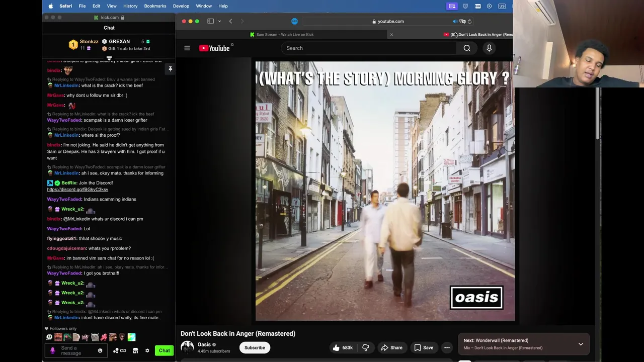This screenshot has height=362, width=644.
Task: Open the Window menu
Action: click(x=204, y=6)
